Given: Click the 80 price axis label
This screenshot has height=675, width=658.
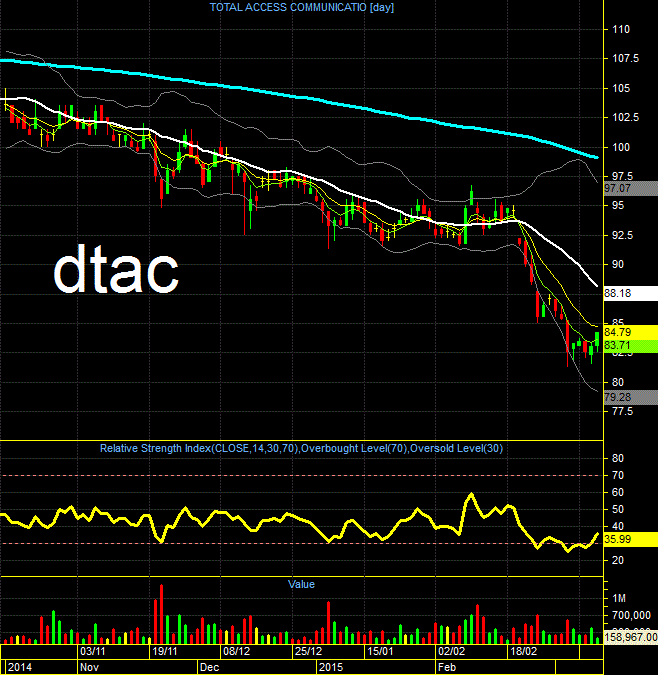Looking at the screenshot, I should tap(618, 382).
